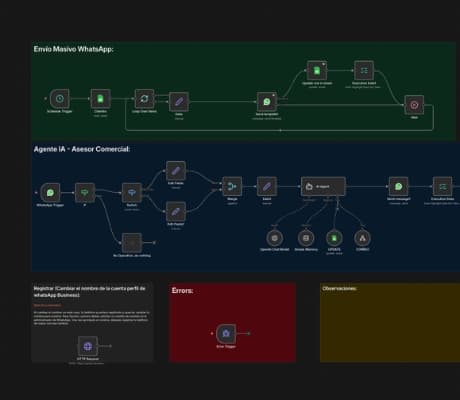Click the Send template WhatsApp node
The image size is (460, 400).
pos(267,102)
